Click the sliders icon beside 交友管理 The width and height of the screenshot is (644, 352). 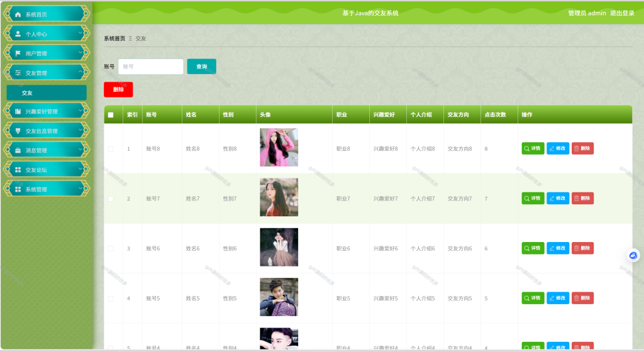point(18,73)
